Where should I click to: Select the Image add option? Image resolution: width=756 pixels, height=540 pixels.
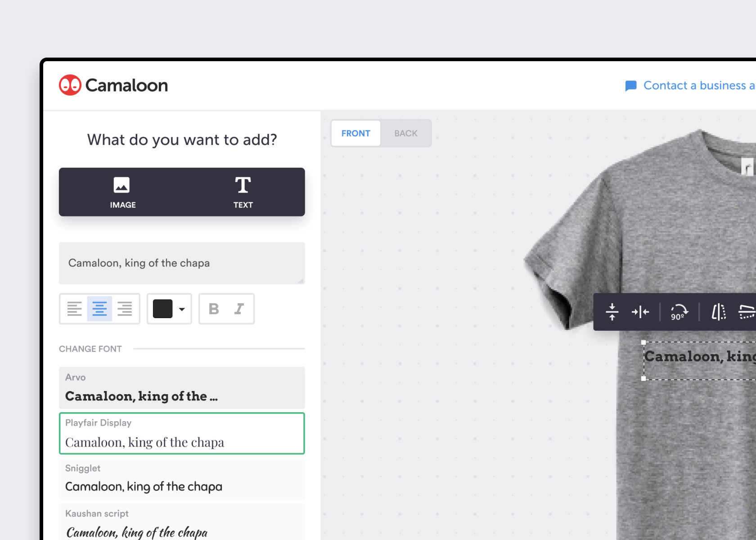coord(122,192)
